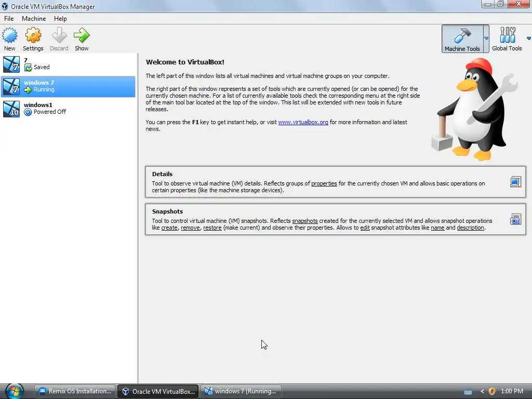
Task: Click the description link in Snapshots
Action: (x=470, y=228)
